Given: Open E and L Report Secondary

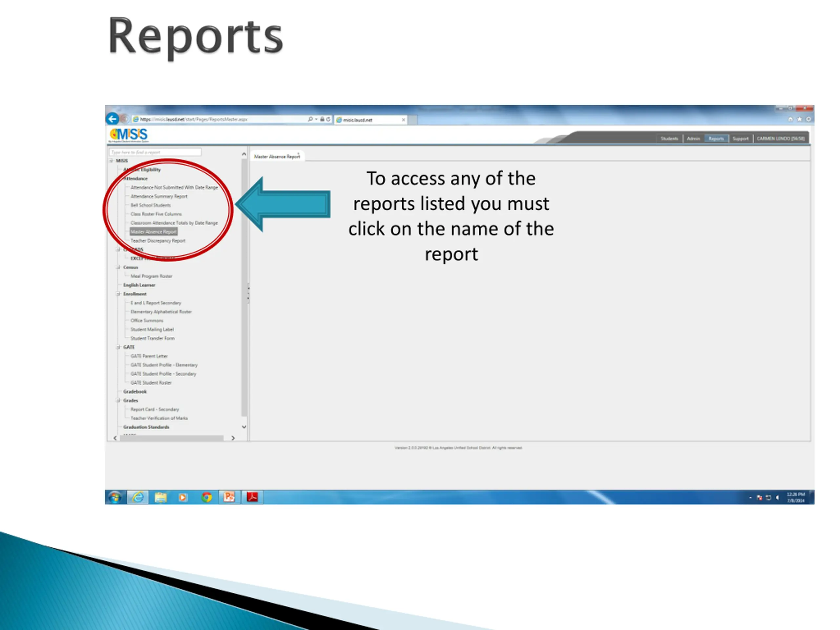Looking at the screenshot, I should point(156,303).
